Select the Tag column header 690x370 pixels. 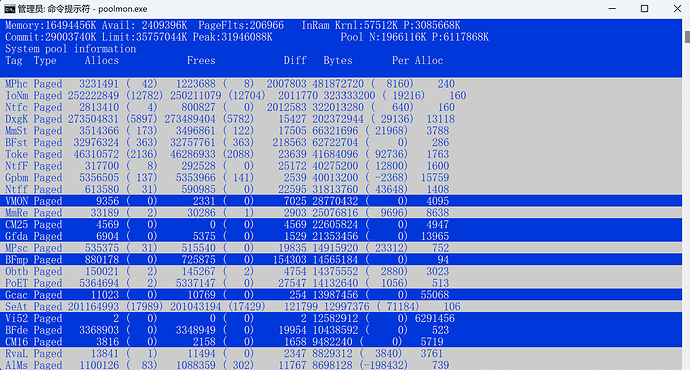click(14, 61)
